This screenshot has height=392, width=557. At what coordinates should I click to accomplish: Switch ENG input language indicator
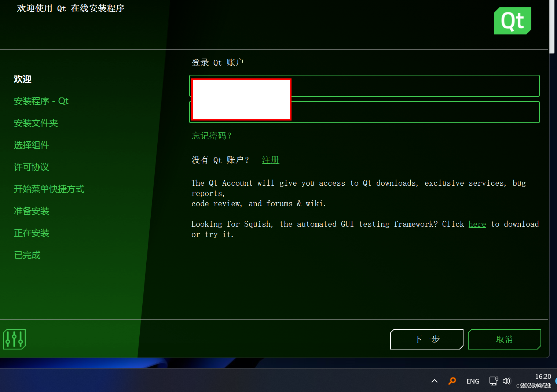point(473,381)
